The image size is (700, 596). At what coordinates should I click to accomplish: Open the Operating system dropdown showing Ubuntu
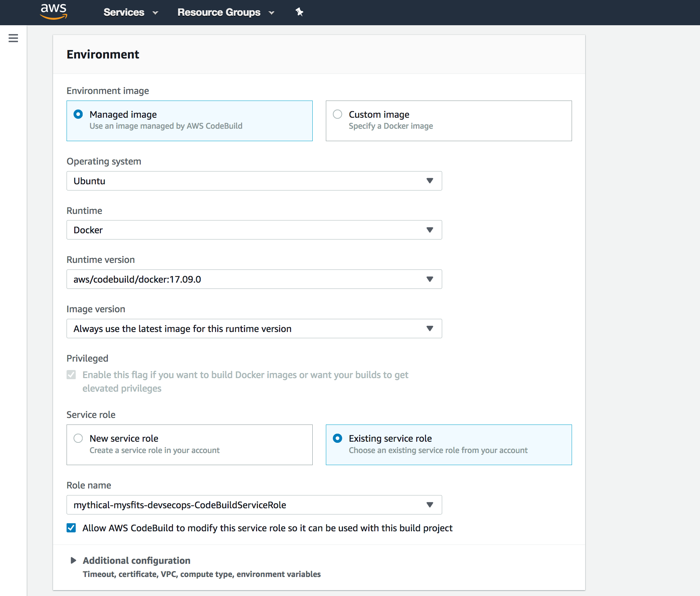tap(254, 181)
